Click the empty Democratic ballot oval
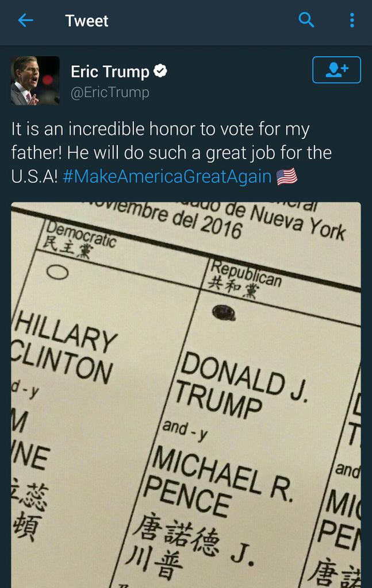Viewport: 372px width, 588px height. (x=59, y=272)
